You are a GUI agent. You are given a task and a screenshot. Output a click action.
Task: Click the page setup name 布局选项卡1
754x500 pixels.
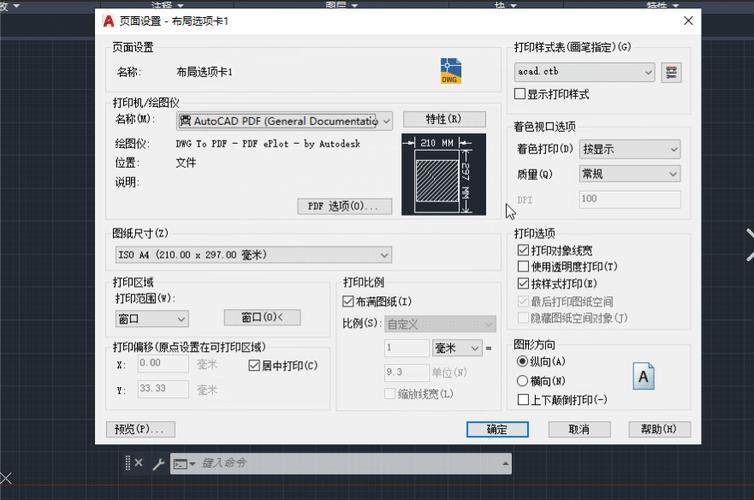coord(204,72)
